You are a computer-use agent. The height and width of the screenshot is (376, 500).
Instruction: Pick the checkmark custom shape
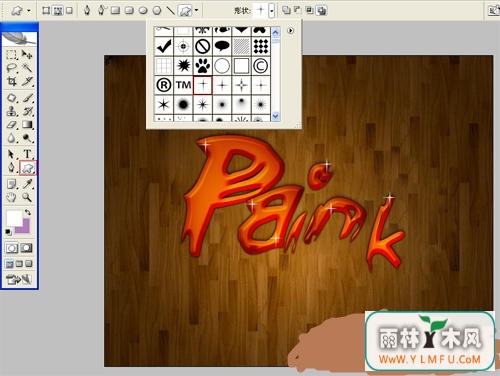(164, 46)
